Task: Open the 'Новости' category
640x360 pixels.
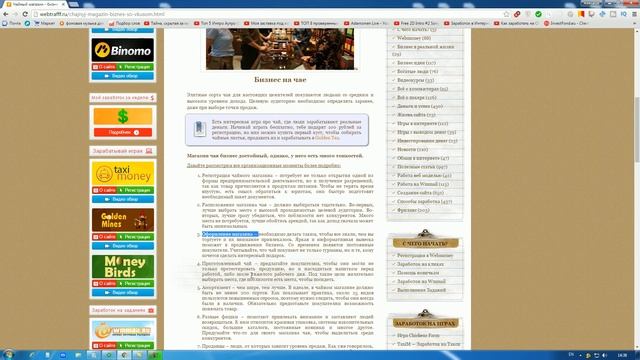Action: 413,149
